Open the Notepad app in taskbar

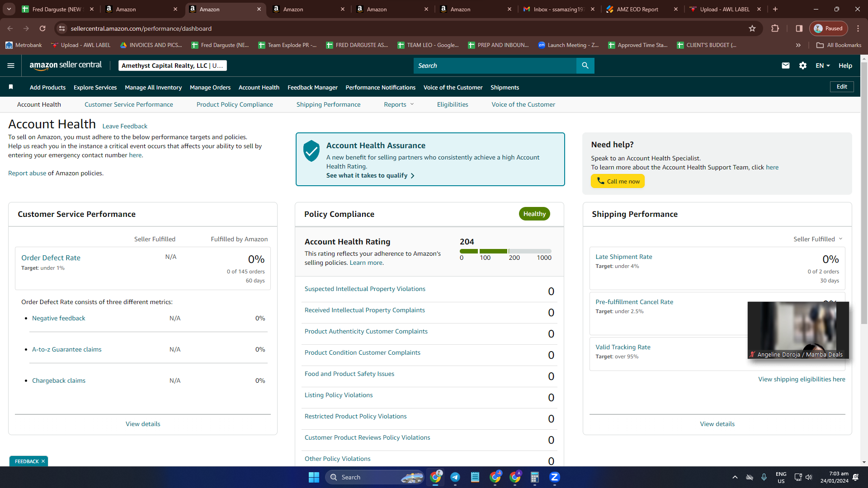475,477
